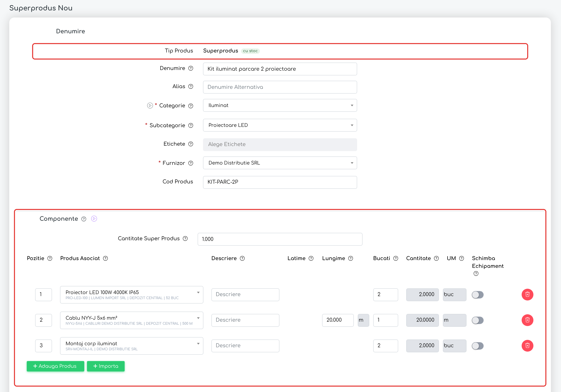Play the Componente tutorial video icon
The width and height of the screenshot is (561, 392).
(x=94, y=219)
